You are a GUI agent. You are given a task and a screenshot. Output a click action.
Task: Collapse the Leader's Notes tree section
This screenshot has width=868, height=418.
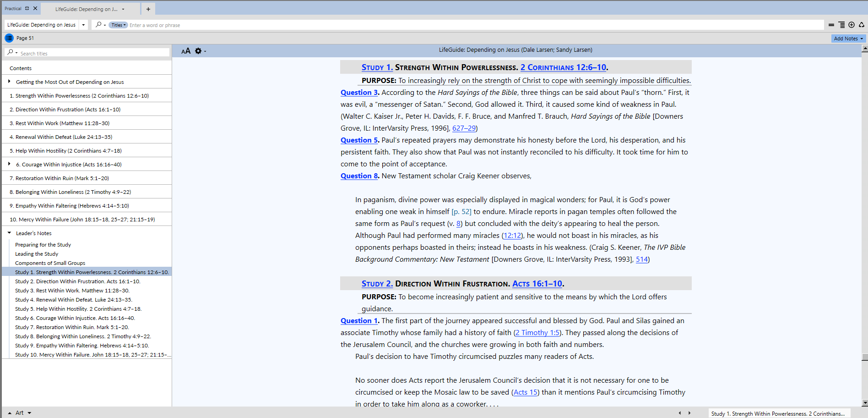click(x=9, y=233)
